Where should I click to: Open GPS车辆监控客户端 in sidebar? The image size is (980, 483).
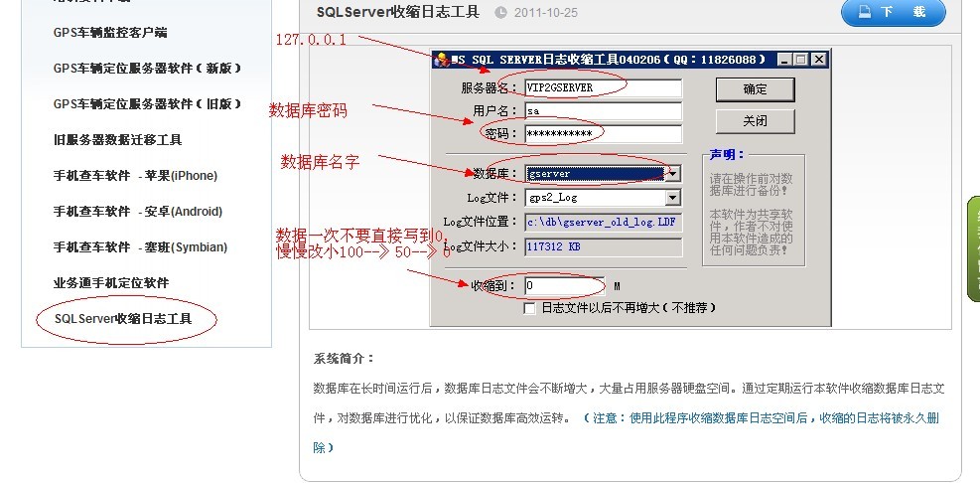(x=110, y=33)
